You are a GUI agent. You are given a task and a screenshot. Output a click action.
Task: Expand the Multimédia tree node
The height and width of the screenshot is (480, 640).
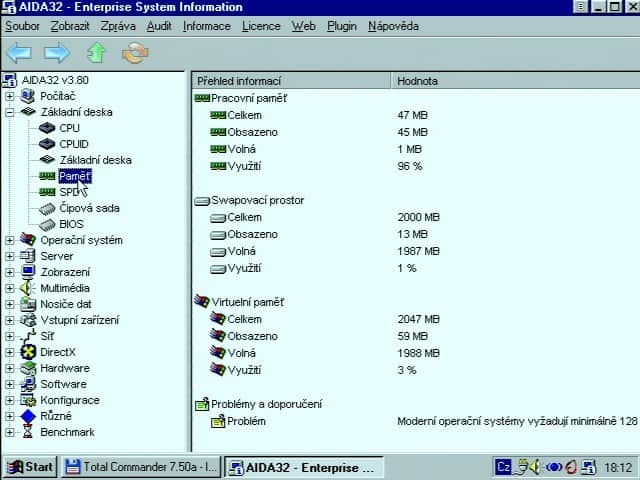click(9, 288)
